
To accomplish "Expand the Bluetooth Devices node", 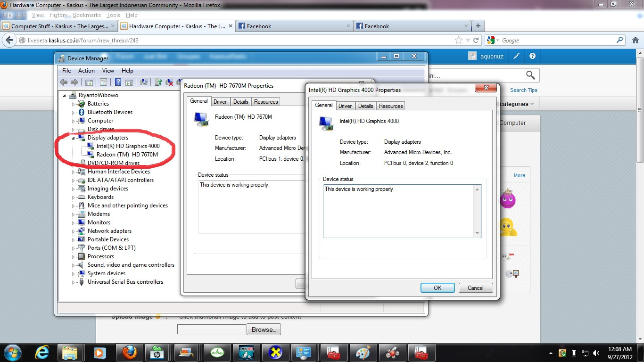I will (x=73, y=113).
